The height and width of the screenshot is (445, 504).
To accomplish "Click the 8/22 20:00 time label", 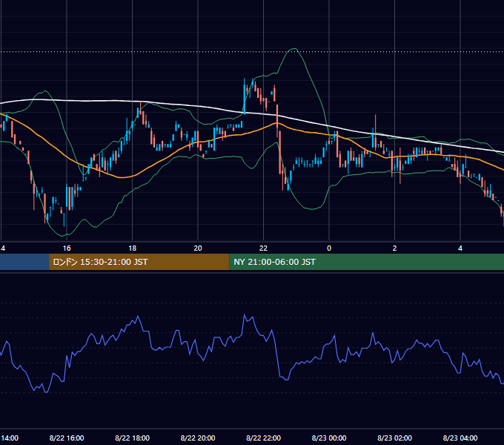I will point(198,438).
